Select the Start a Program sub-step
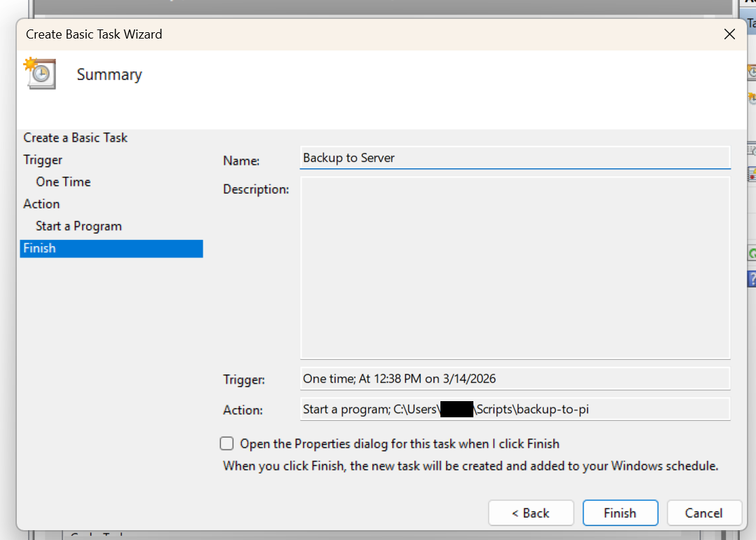 pos(79,226)
